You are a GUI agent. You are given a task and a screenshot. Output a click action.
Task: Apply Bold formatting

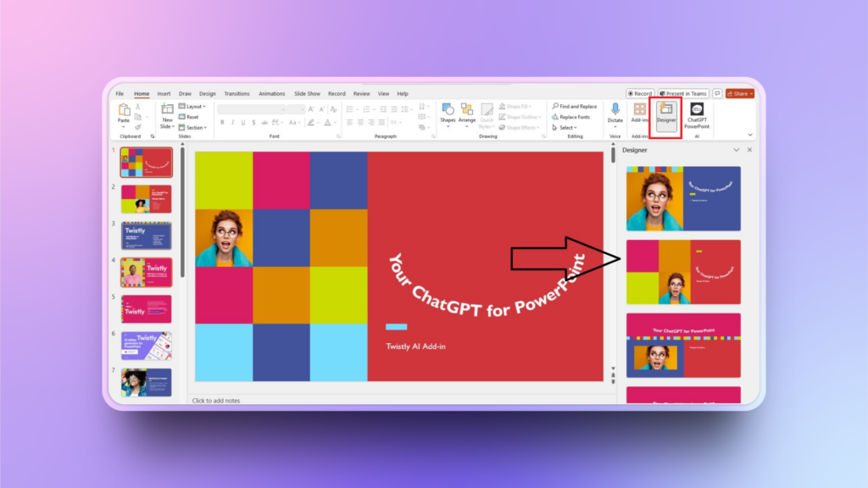[x=223, y=122]
